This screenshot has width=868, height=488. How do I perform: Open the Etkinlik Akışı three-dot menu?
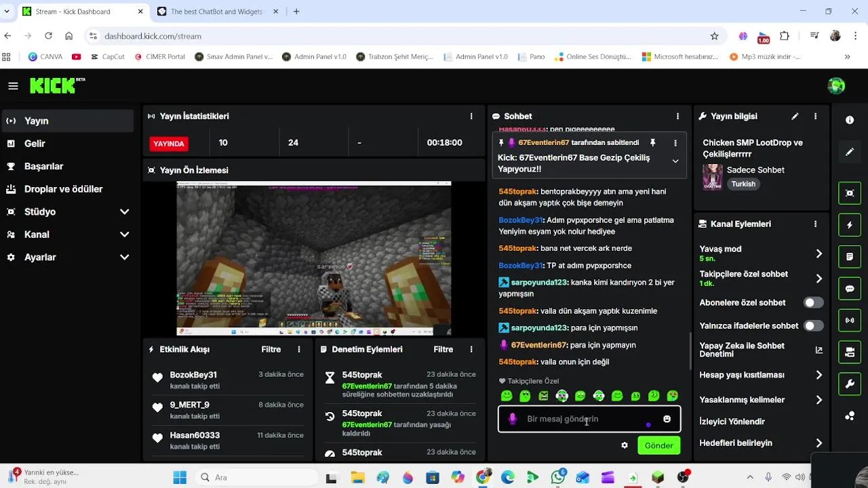tap(299, 350)
